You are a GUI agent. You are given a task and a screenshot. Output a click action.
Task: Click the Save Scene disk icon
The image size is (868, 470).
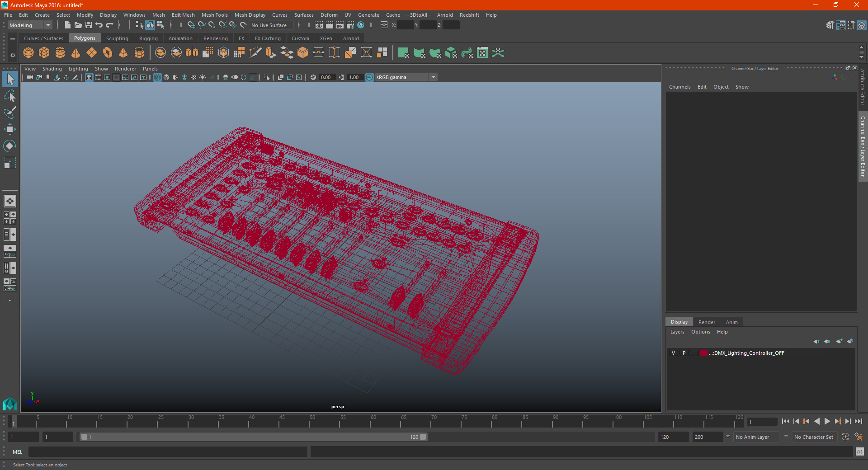[x=89, y=25]
